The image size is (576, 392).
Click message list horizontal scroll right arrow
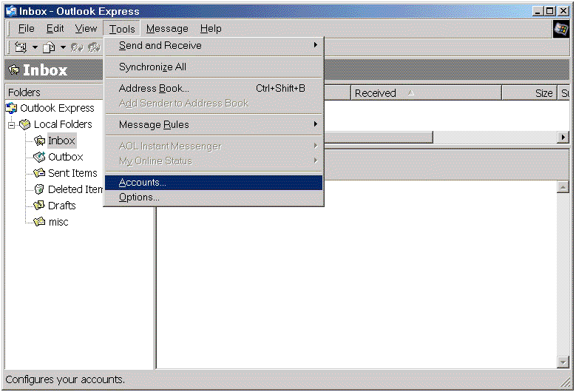[563, 138]
